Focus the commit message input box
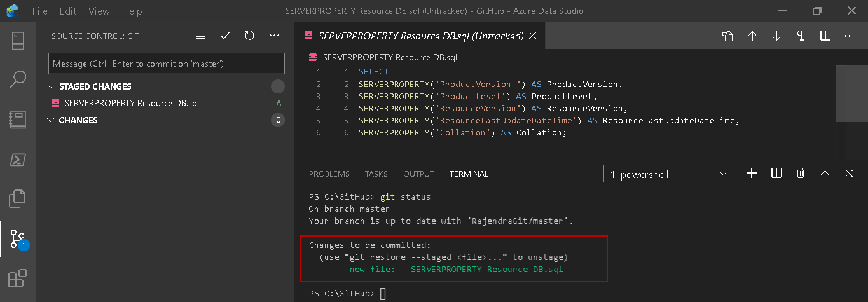Image resolution: width=868 pixels, height=302 pixels. pos(167,64)
